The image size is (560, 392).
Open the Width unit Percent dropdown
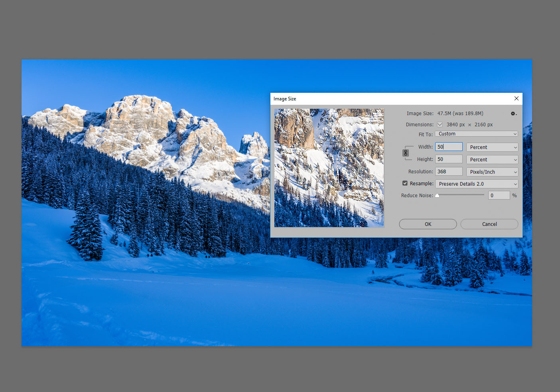pyautogui.click(x=492, y=147)
